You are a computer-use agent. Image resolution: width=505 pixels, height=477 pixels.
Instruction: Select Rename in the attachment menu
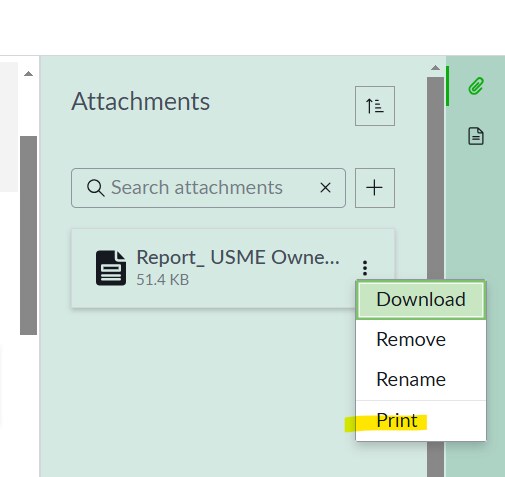(421, 379)
